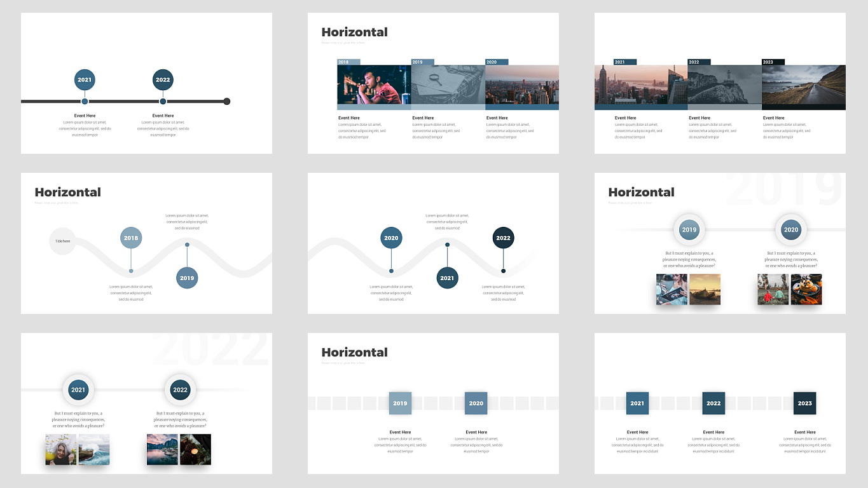Select the 2021 circle on the bottom-left timeline
This screenshot has height=488, width=868.
tap(78, 390)
